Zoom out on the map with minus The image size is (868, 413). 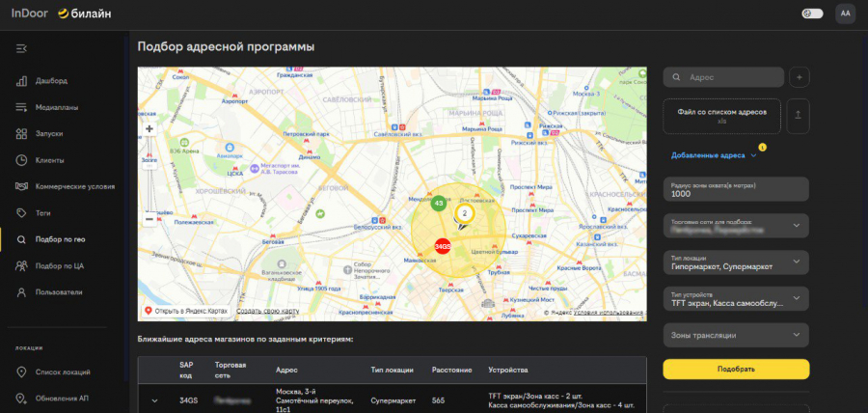[149, 219]
